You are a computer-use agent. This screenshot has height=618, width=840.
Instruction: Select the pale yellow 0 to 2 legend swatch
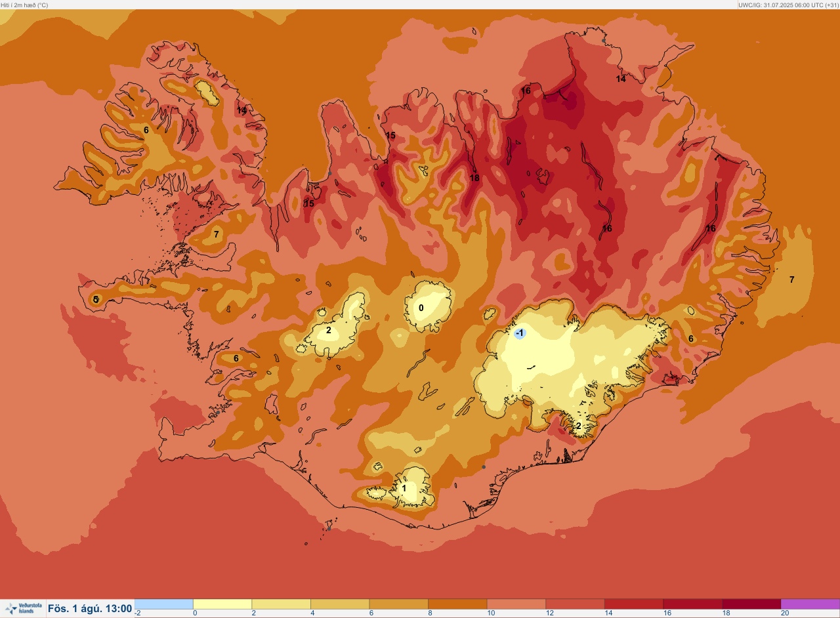point(222,604)
